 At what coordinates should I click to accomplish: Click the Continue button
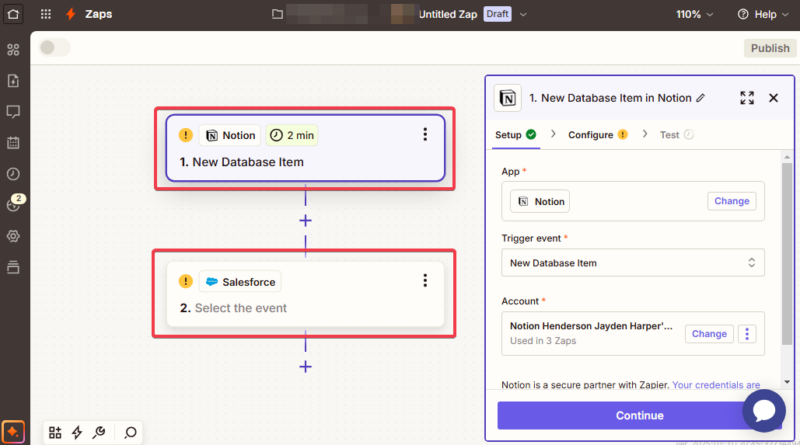point(639,415)
